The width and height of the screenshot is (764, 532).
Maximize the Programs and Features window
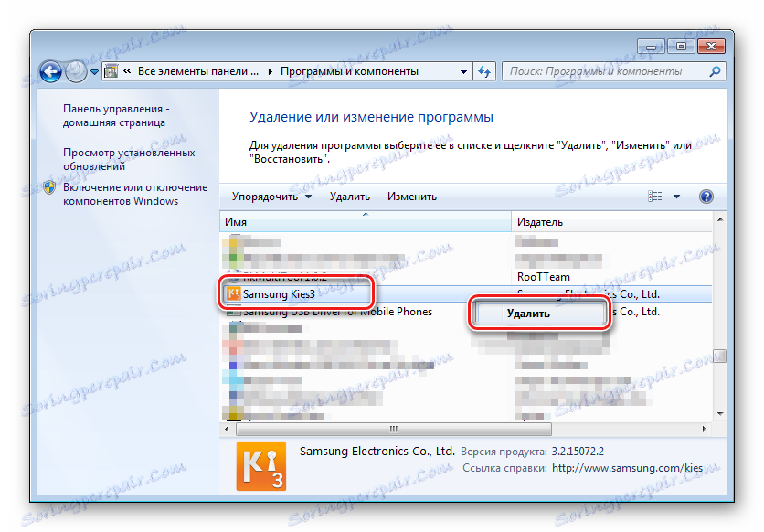(x=681, y=47)
